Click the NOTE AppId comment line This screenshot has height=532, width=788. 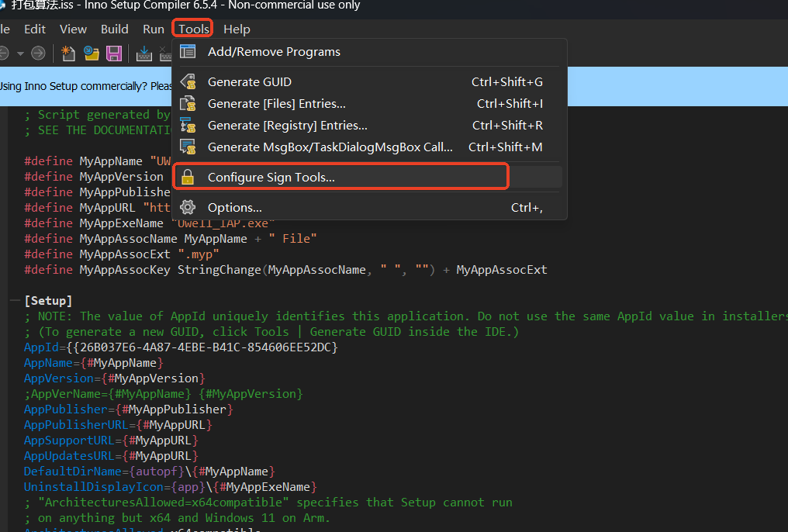pos(406,316)
